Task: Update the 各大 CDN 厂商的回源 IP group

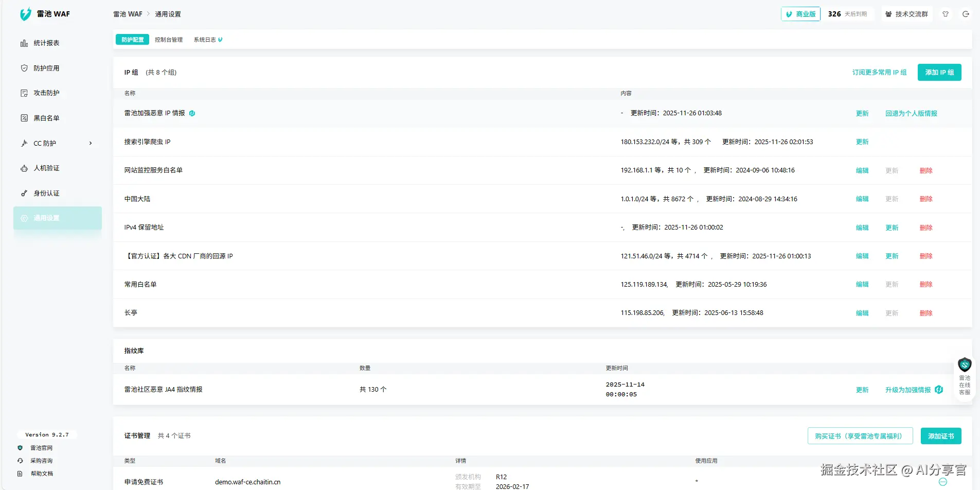Action: [x=892, y=256]
